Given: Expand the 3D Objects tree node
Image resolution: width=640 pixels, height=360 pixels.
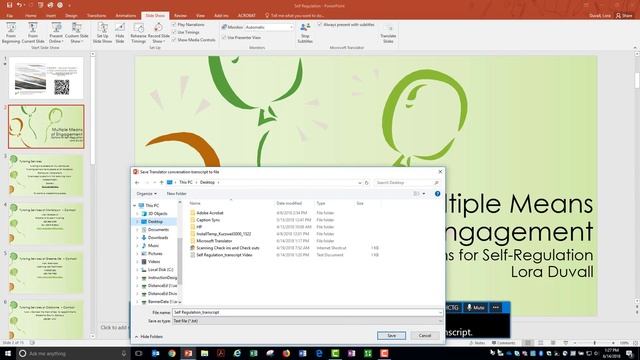Looking at the screenshot, I should coord(137,213).
